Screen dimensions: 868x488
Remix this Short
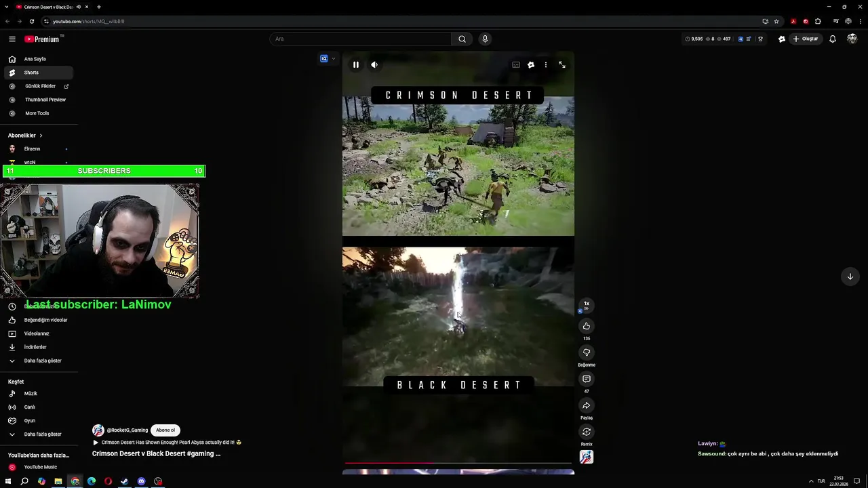(587, 432)
